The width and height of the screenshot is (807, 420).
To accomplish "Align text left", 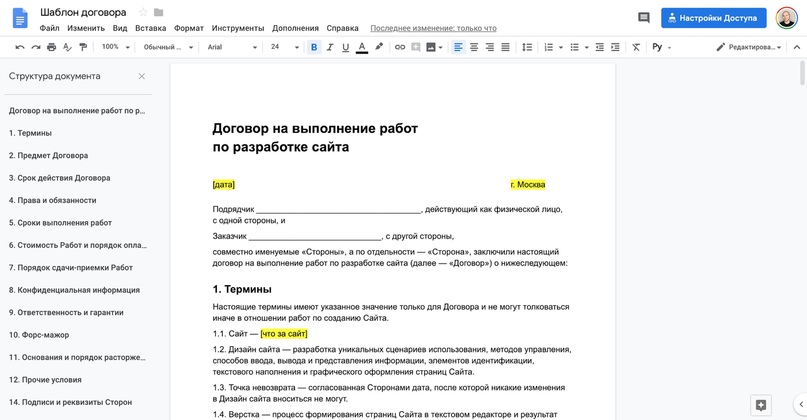I will point(458,47).
